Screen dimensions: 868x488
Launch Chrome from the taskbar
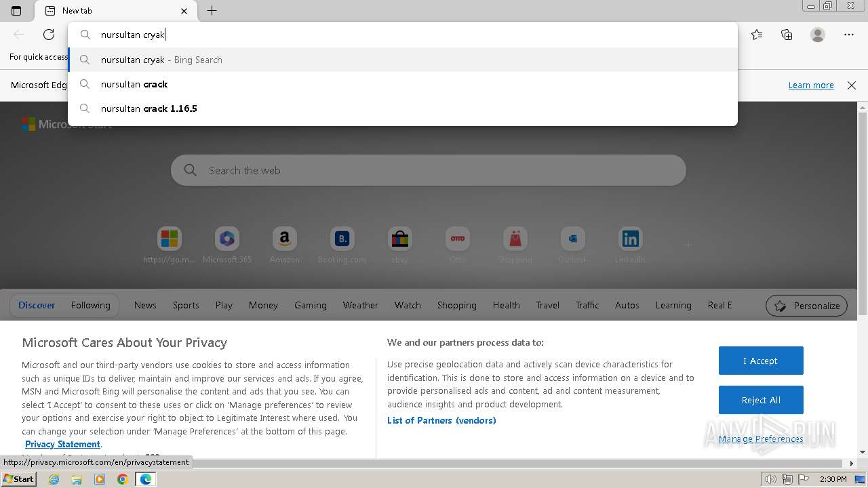[123, 479]
